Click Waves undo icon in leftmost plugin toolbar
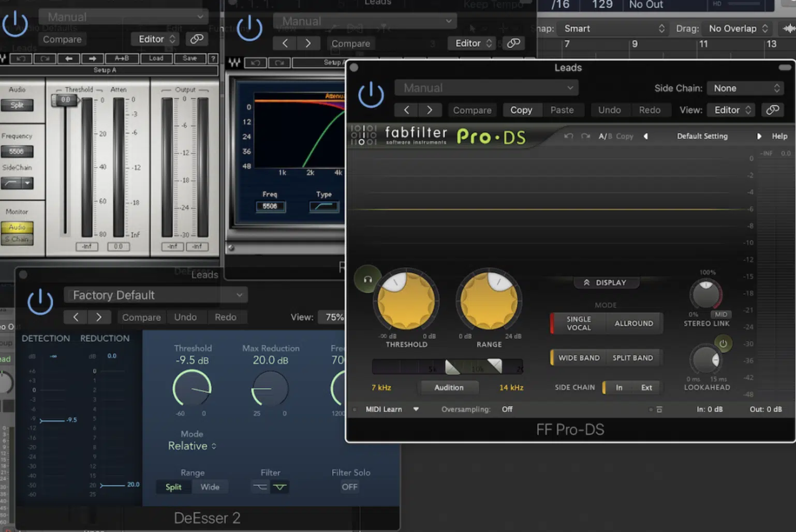 (x=21, y=58)
